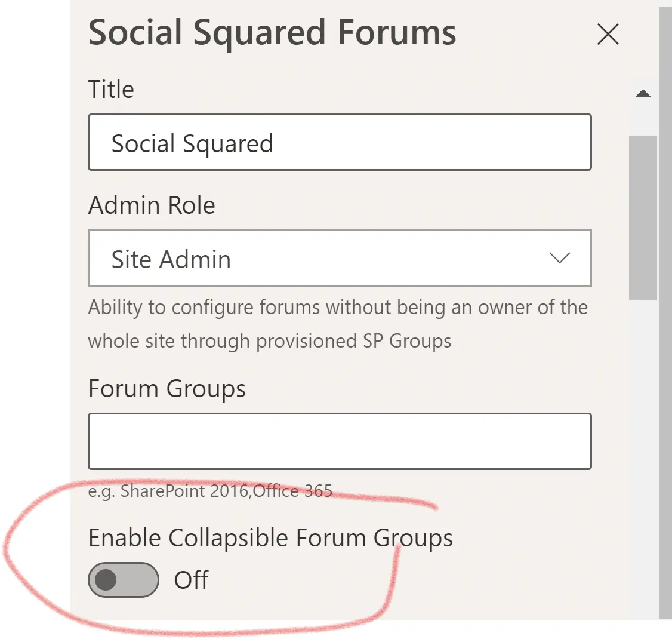Click the Collapsible Forum Groups switch knob
The width and height of the screenshot is (672, 639).
coord(107,579)
